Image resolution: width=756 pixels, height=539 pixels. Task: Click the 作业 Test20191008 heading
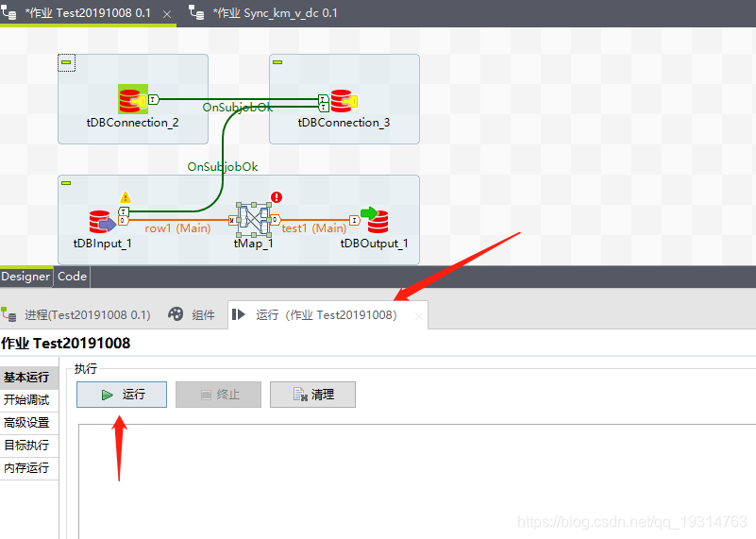pos(65,344)
